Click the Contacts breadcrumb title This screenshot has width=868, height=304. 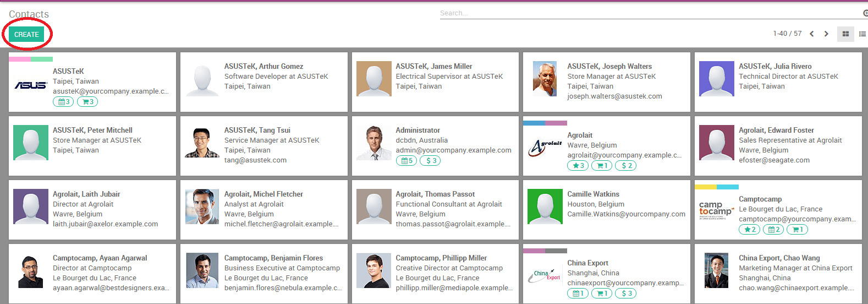click(29, 14)
